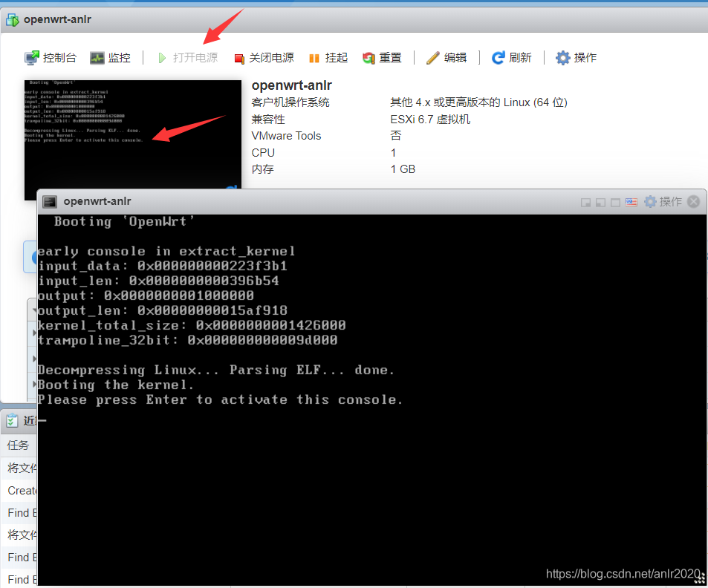Open the 控制台 console button
Image resolution: width=708 pixels, height=588 pixels.
(51, 58)
